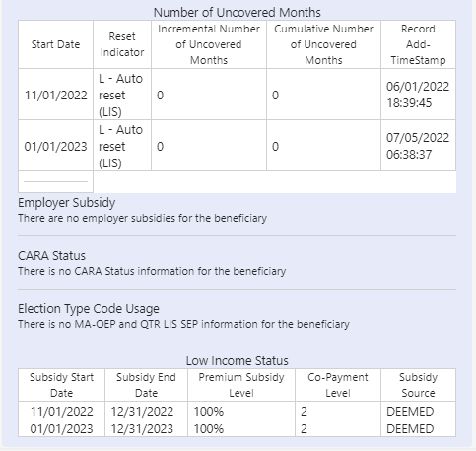Click Cumulative Number of Uncovered Months header
Image resolution: width=476 pixels, height=451 pixels.
point(323,44)
